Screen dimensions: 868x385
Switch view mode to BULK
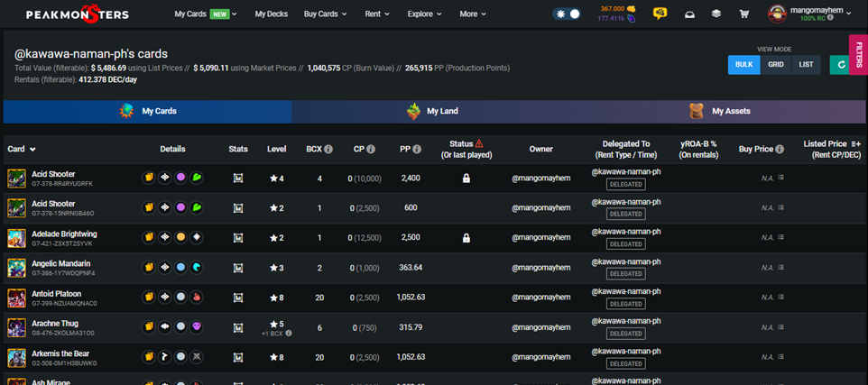point(743,65)
